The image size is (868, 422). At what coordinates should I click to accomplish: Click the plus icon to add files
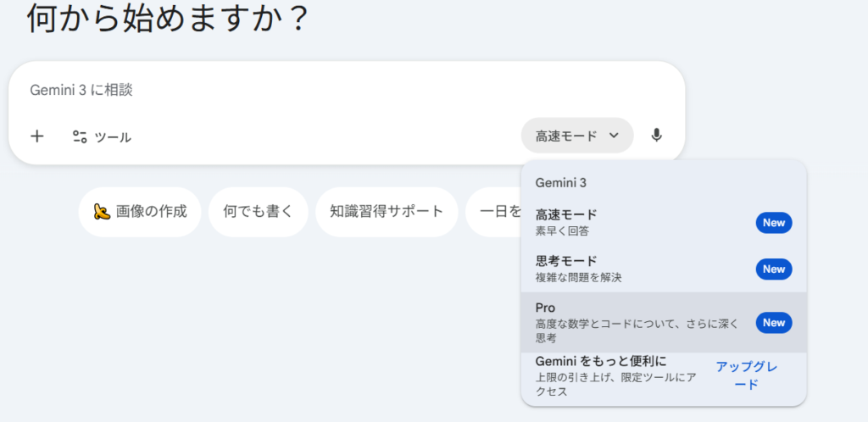pyautogui.click(x=37, y=136)
